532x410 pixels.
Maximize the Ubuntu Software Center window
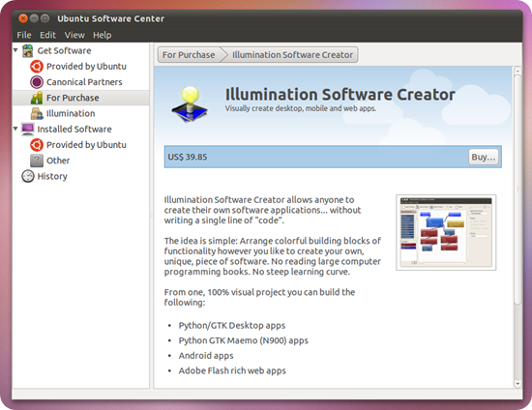[44, 18]
